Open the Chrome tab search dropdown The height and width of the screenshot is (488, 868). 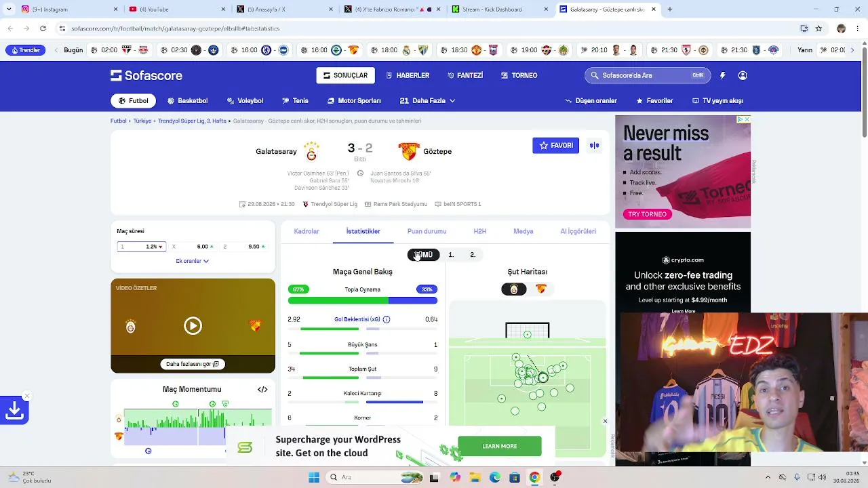(x=9, y=9)
